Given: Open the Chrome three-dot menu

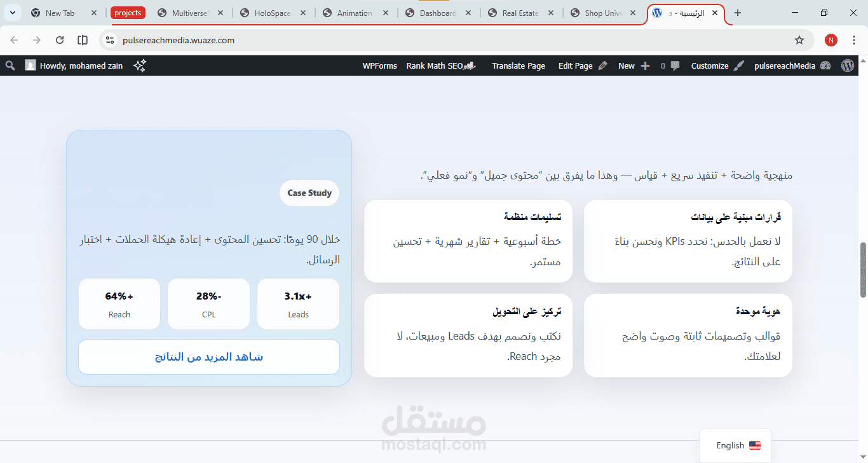Looking at the screenshot, I should [854, 40].
